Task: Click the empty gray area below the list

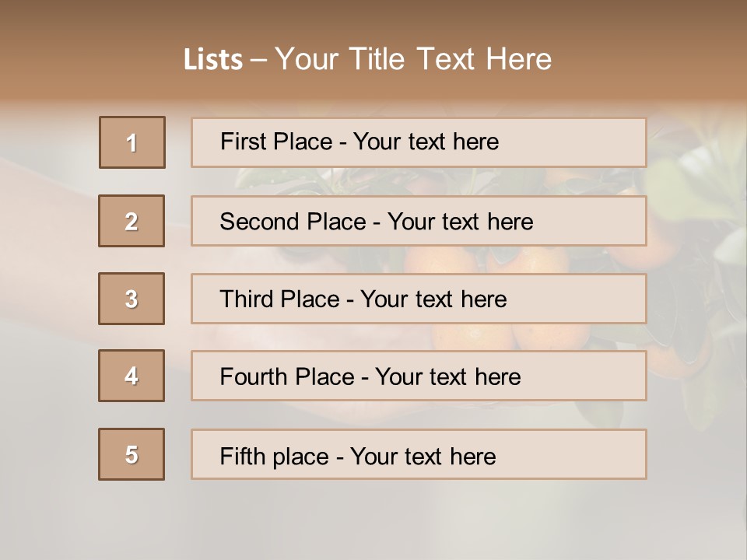Action: click(373, 521)
